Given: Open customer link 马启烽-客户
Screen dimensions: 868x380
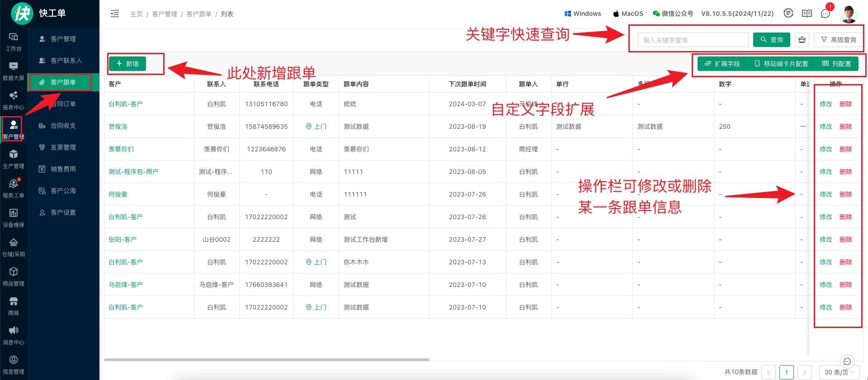Looking at the screenshot, I should [126, 285].
